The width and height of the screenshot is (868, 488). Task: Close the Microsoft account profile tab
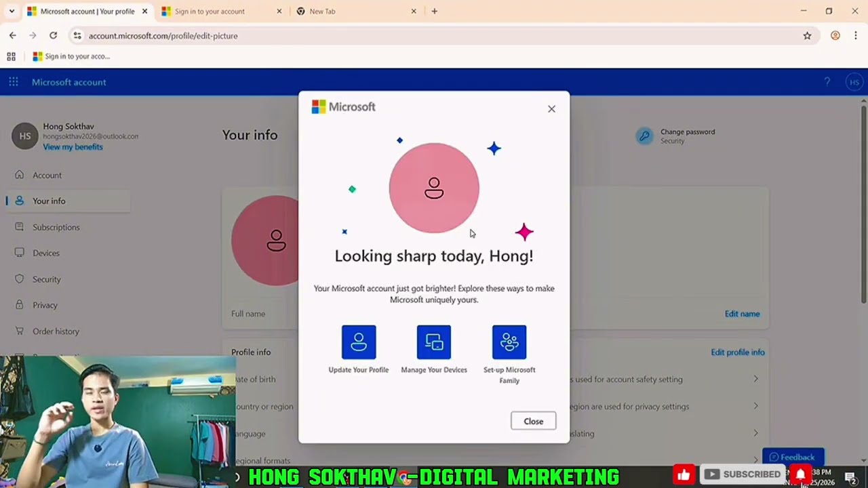pos(144,12)
